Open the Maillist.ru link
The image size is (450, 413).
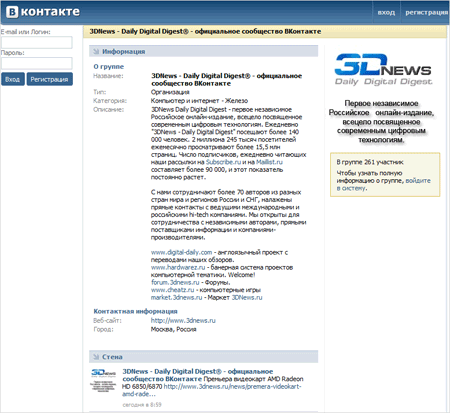[269, 162]
